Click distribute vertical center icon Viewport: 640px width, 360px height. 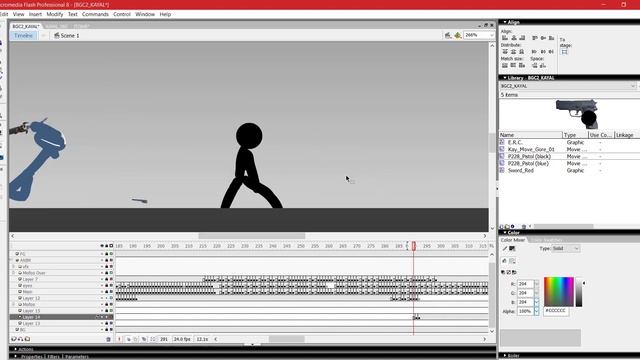point(513,52)
